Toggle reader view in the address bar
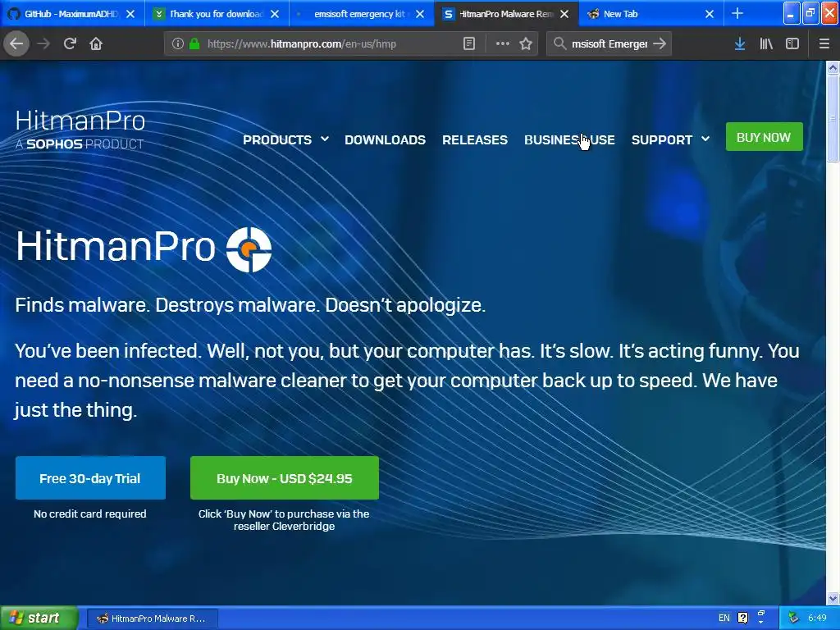The width and height of the screenshot is (840, 630). pyautogui.click(x=468, y=43)
